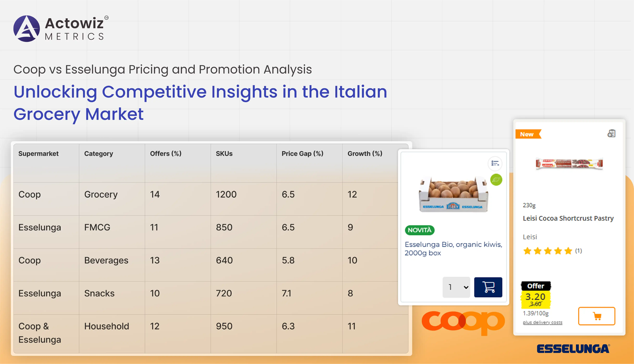634x364 pixels.
Task: Click the plus delivery costs link
Action: 542,323
